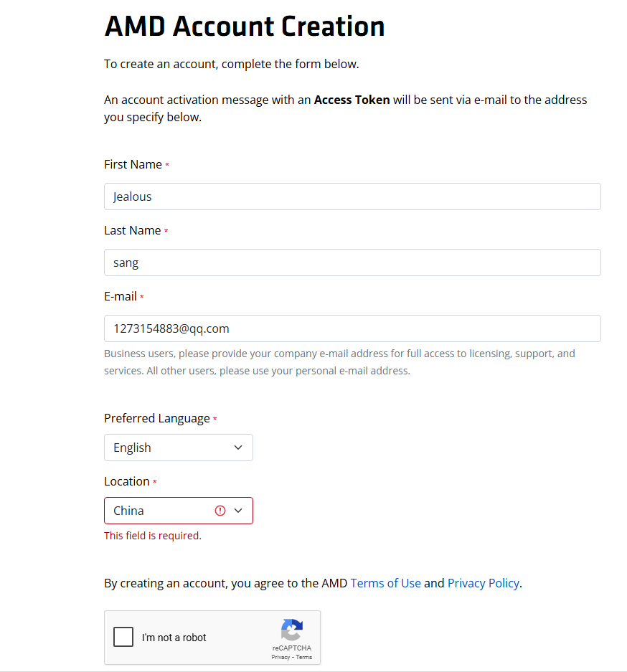Expand the Location dropdown chevron
Viewport: 627px width, 672px height.
click(x=238, y=511)
